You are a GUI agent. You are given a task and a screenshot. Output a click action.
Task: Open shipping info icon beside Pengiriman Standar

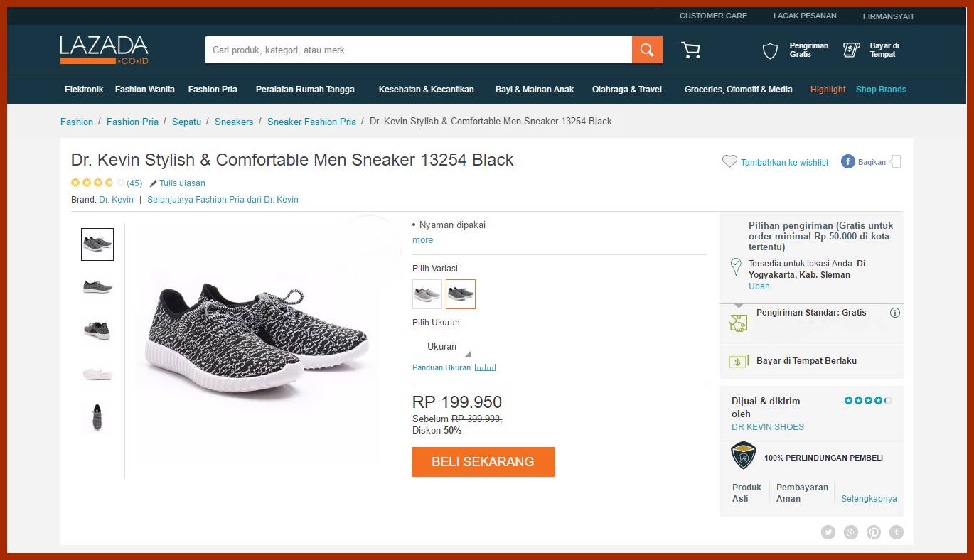(x=895, y=313)
